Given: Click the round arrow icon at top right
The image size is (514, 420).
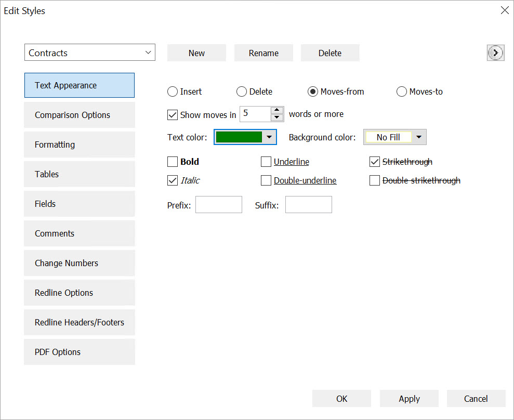Looking at the screenshot, I should point(495,53).
